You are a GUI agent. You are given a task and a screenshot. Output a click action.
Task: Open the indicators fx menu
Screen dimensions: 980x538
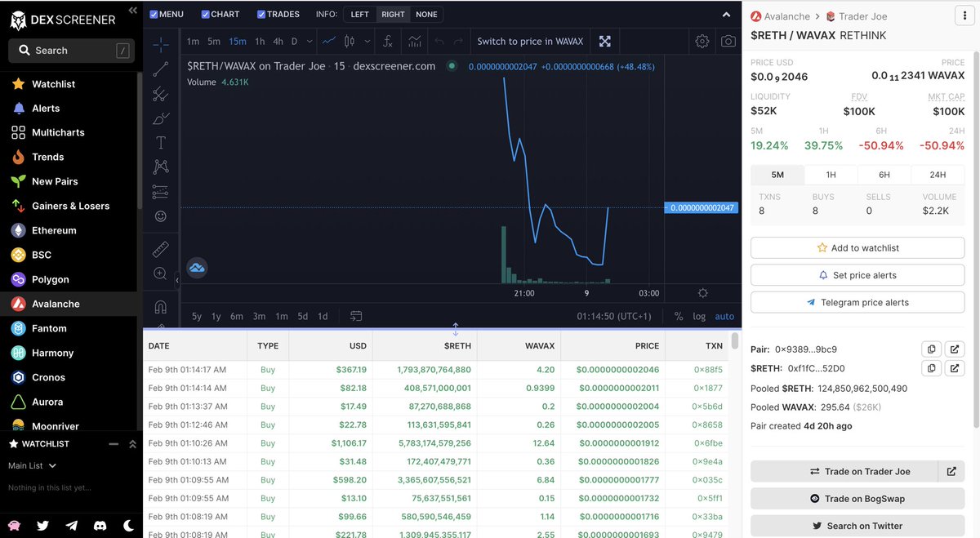388,41
